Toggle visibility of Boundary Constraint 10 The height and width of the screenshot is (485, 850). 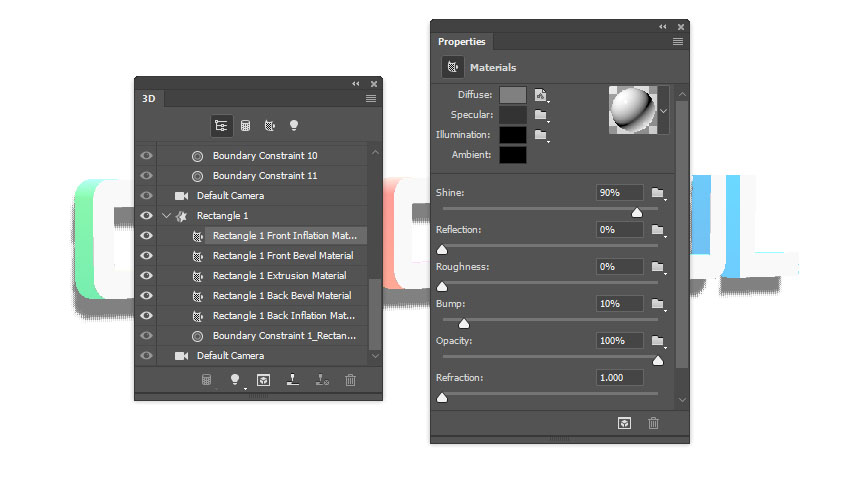(146, 156)
